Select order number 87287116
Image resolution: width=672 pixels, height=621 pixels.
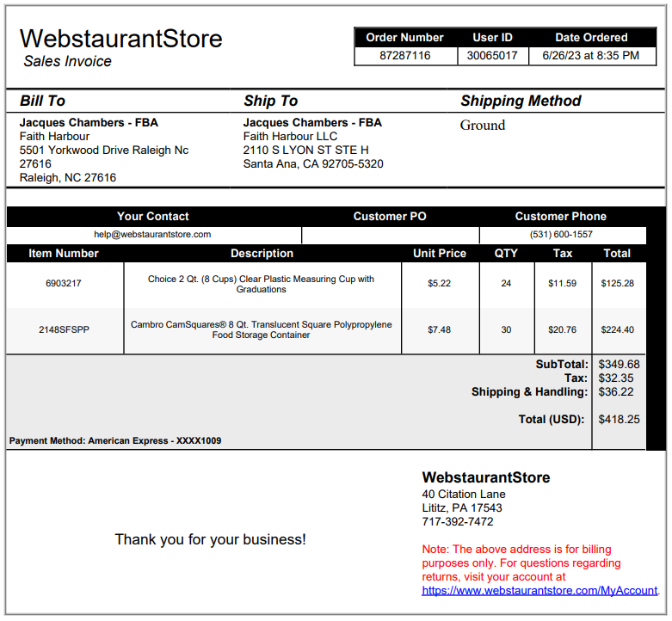coord(405,56)
